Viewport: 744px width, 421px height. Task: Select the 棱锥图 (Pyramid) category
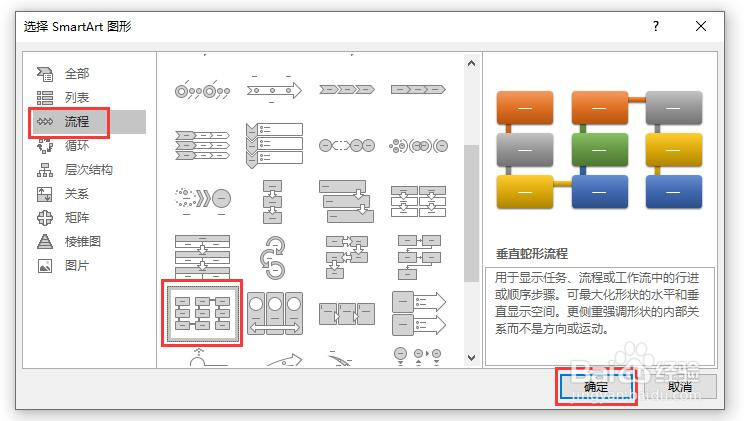82,241
